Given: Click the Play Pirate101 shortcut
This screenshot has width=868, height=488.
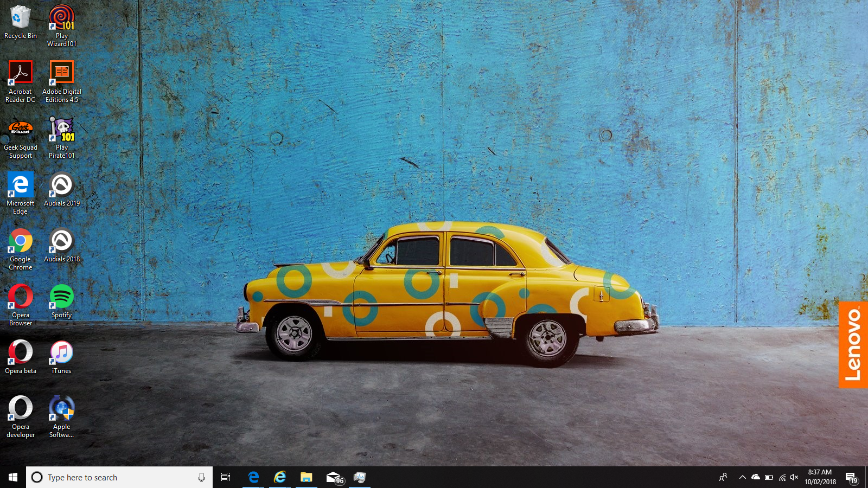Looking at the screenshot, I should (x=61, y=138).
